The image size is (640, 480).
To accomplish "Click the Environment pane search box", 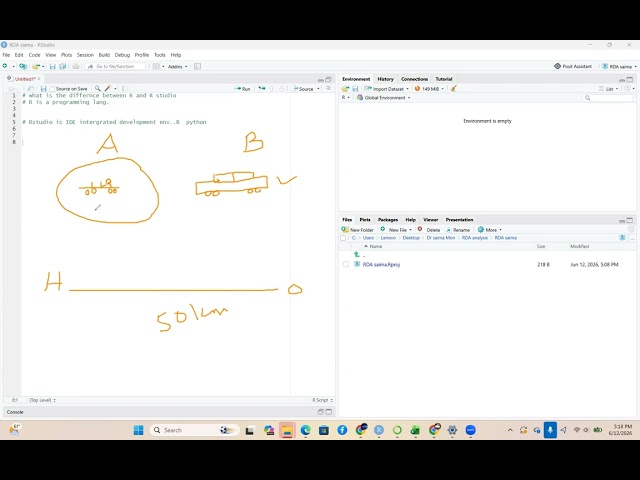I will pos(608,98).
